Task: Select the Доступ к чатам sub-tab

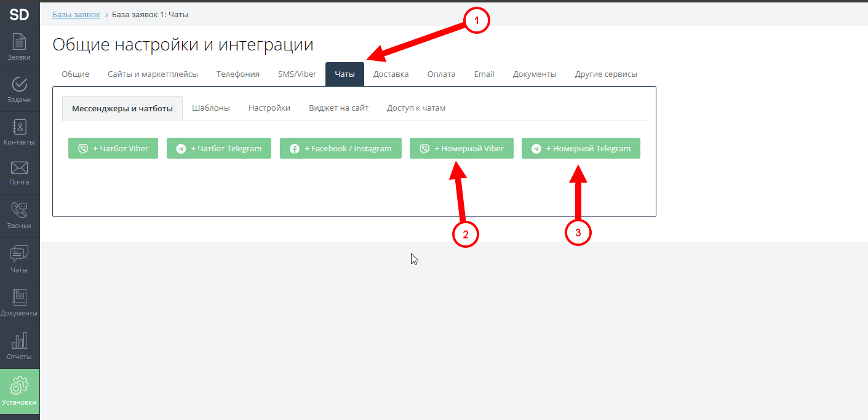Action: pos(416,108)
